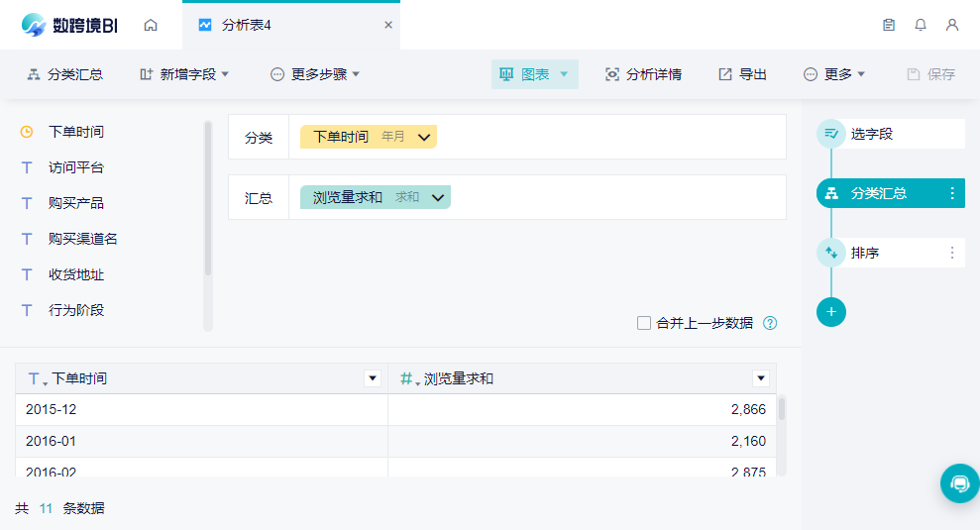This screenshot has width=980, height=530.
Task: Select the 分类汇总 step in the flow
Action: [x=891, y=193]
